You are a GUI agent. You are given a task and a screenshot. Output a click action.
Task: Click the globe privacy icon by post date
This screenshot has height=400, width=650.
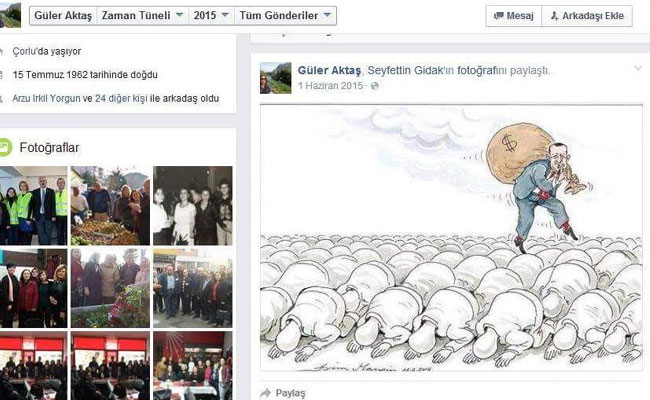[375, 86]
